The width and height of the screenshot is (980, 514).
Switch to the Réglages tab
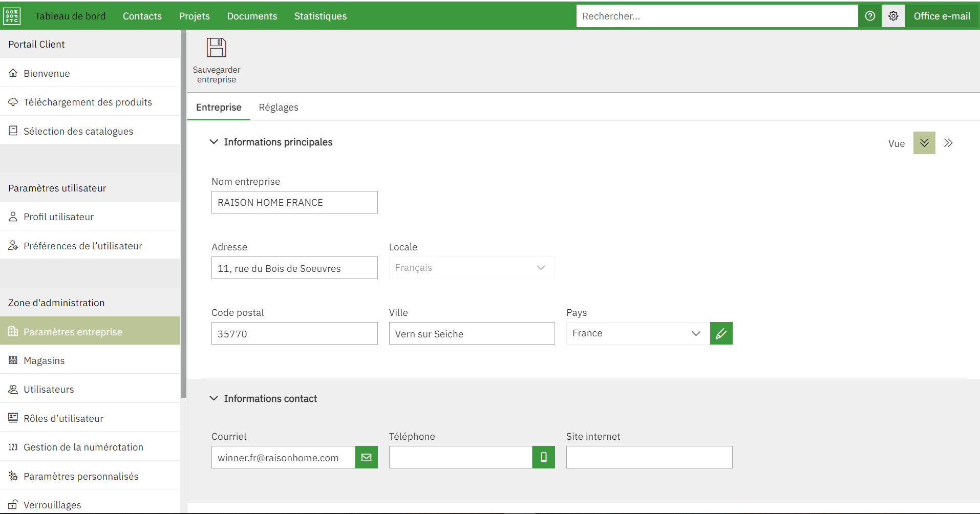279,108
